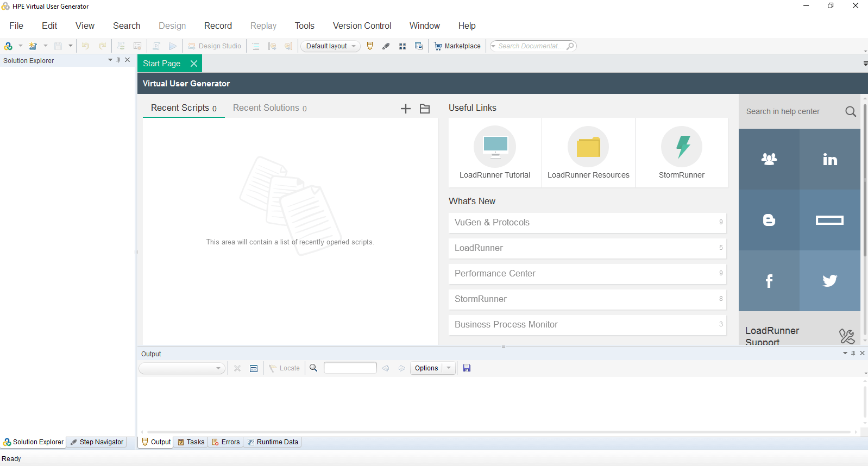Click the Twitter bird icon

click(829, 281)
